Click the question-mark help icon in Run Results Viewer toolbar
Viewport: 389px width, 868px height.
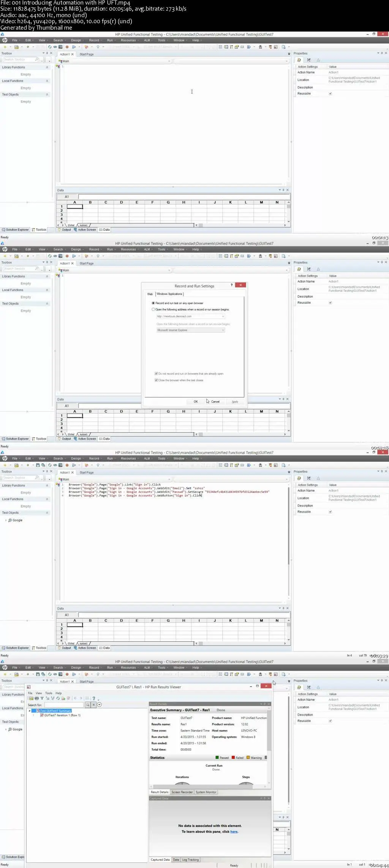pyautogui.click(x=93, y=698)
